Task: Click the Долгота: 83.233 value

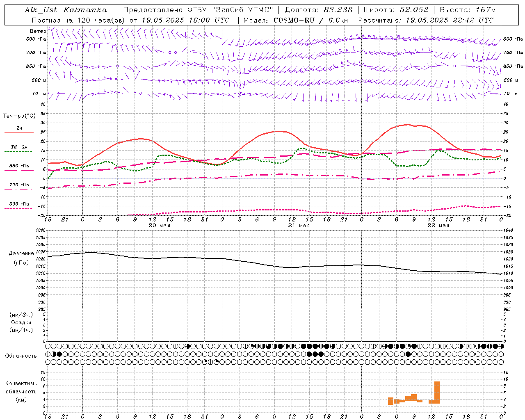Action: (x=318, y=10)
